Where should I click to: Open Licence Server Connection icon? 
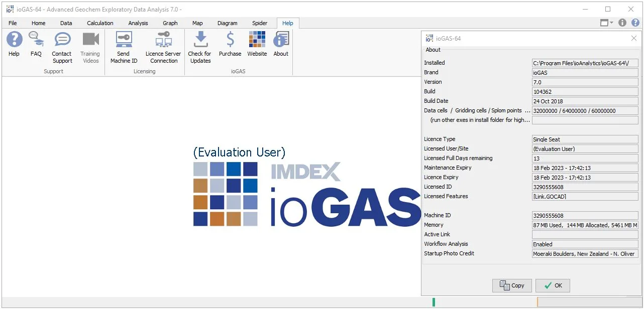[164, 39]
